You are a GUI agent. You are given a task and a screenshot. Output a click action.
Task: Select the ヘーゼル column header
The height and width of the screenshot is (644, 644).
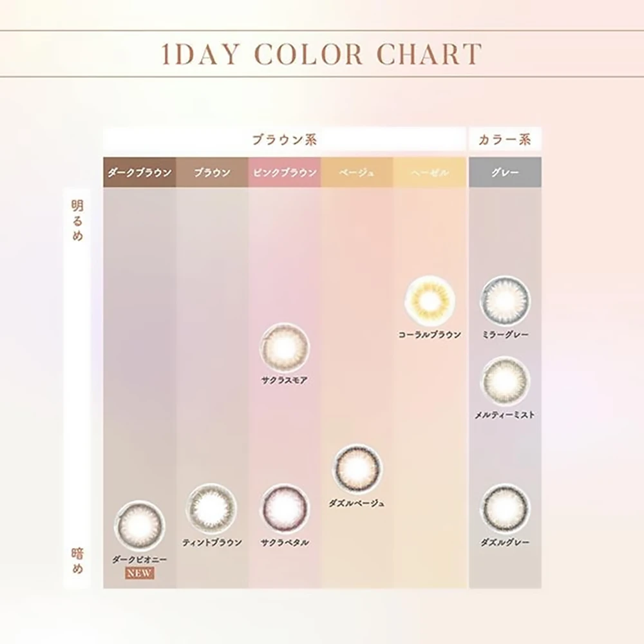point(430,173)
